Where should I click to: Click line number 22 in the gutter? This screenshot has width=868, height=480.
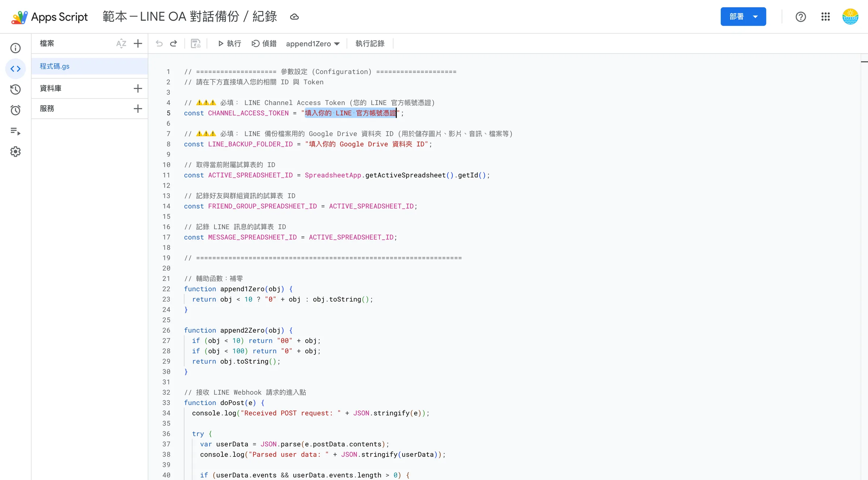point(166,289)
